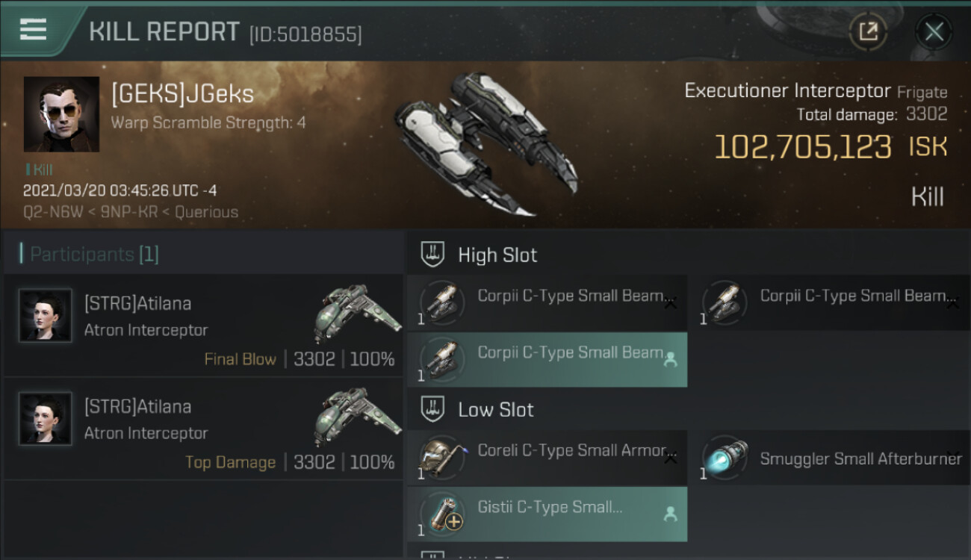The height and width of the screenshot is (560, 971).
Task: Click the [GEKS]JGeks pilot name
Action: pos(182,94)
